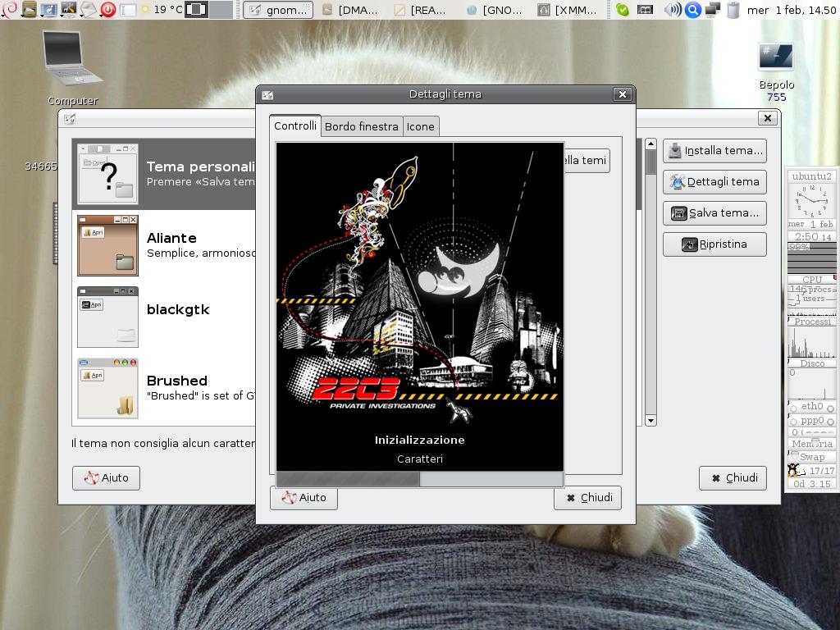
Task: Click Salva tema... button
Action: 714,212
